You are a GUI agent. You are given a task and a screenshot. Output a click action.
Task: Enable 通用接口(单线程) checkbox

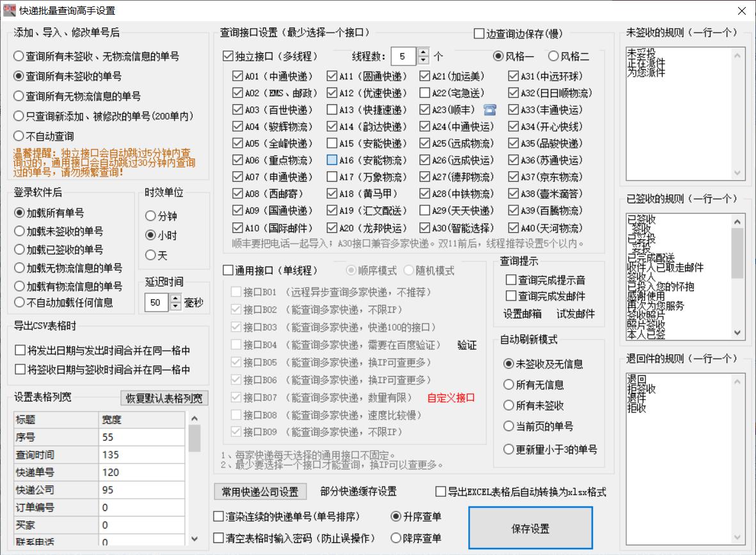[x=228, y=269]
